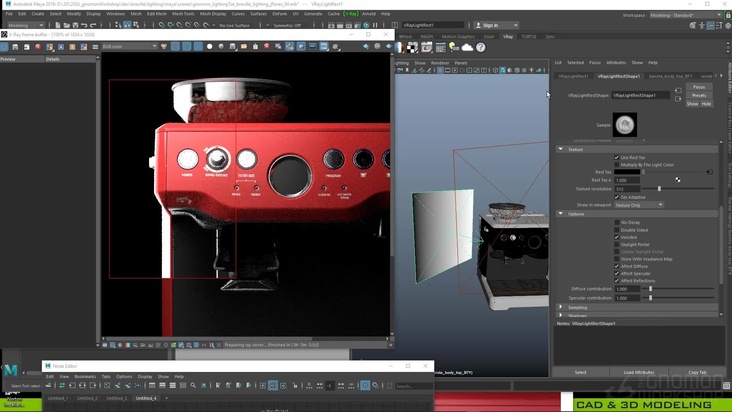Viewport: 732px width, 412px height.
Task: Open the Mesh Tools menu
Action: pos(183,14)
